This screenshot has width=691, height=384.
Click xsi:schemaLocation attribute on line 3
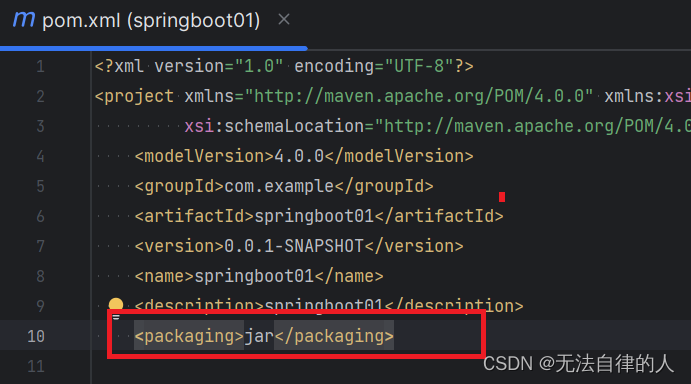(274, 127)
